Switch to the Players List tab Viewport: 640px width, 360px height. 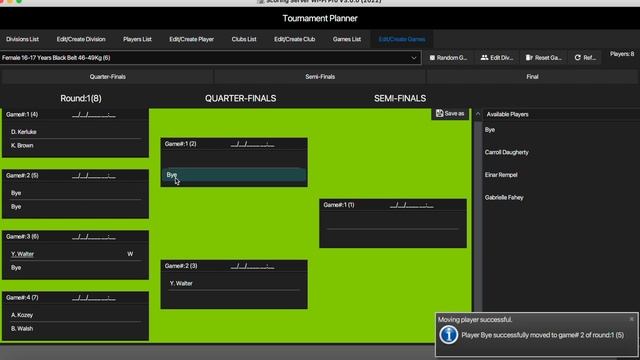coord(137,39)
